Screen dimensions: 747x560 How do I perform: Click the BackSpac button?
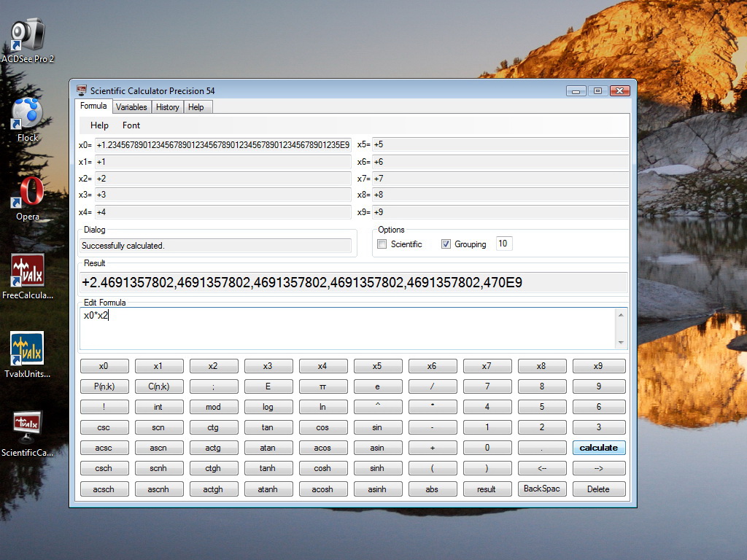541,489
